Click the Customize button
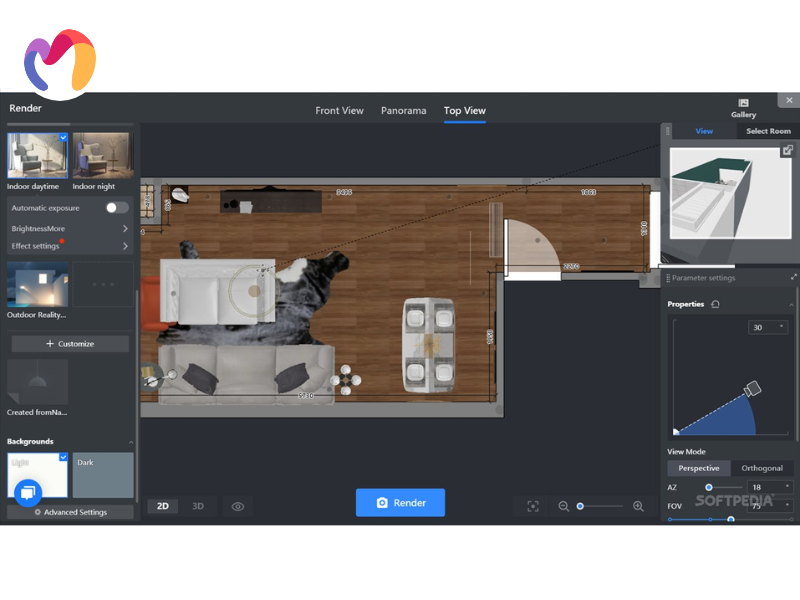The width and height of the screenshot is (800, 600). 70,344
